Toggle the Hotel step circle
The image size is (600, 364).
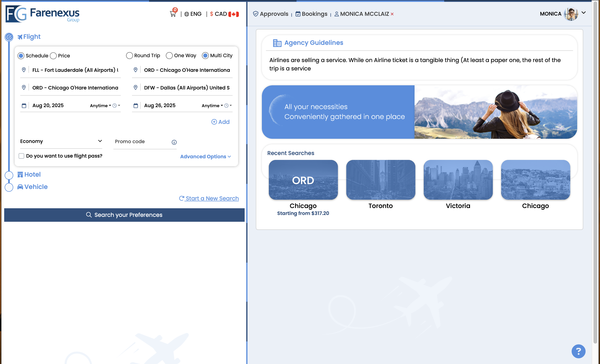(9, 175)
